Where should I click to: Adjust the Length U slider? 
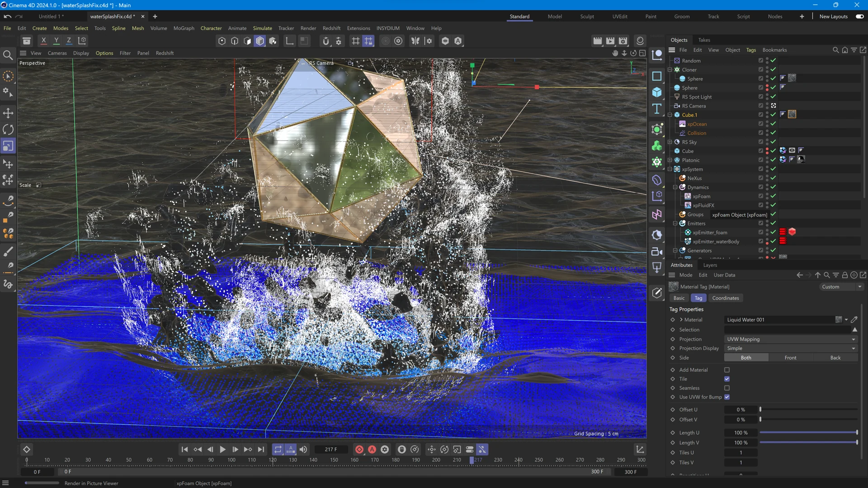point(808,433)
